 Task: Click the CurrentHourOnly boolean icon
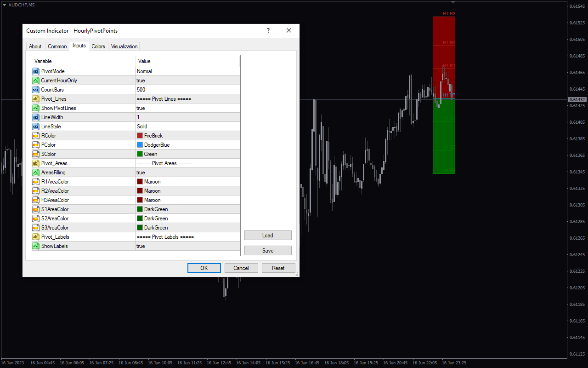35,80
